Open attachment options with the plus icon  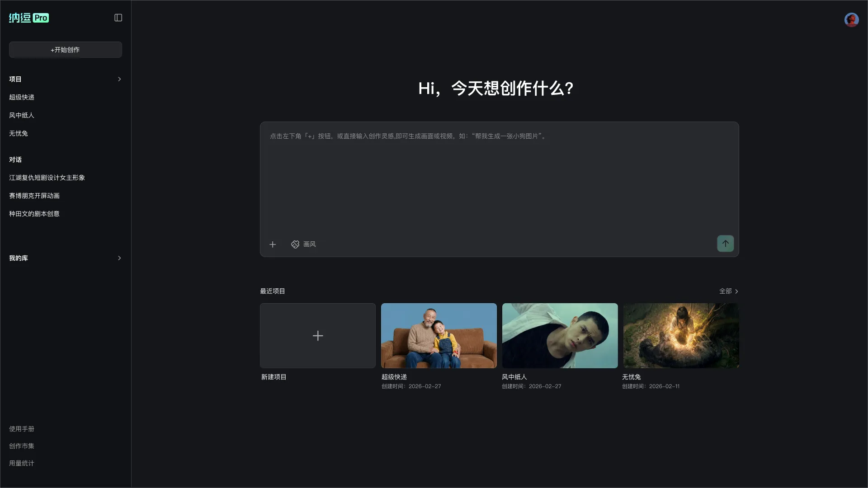point(273,244)
